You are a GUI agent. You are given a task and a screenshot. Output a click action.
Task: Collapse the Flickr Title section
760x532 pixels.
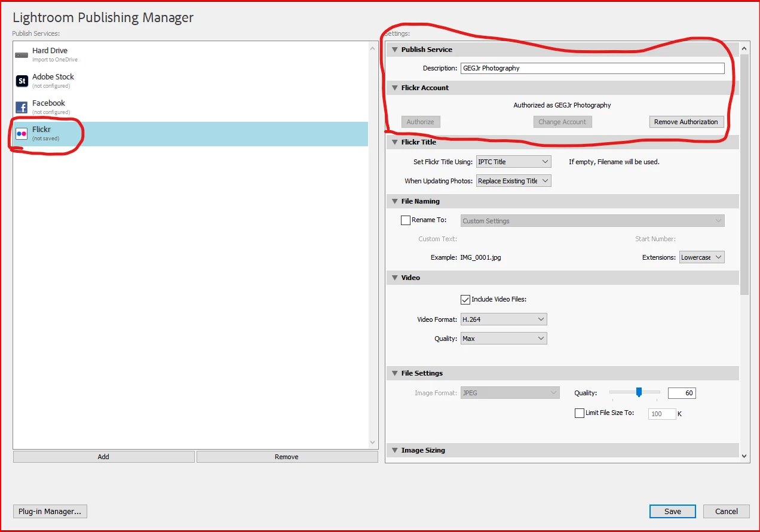(394, 142)
